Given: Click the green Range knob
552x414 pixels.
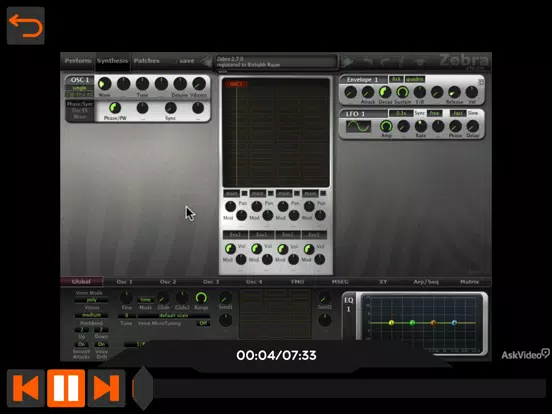Looking at the screenshot, I should pos(201,298).
